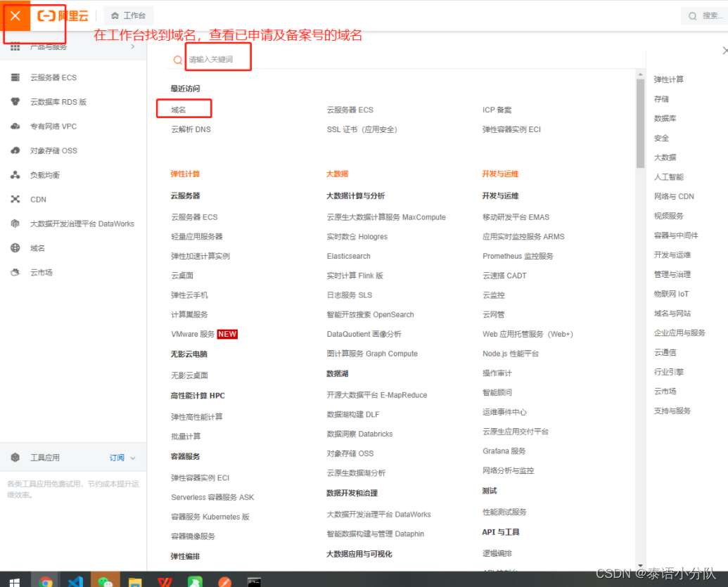
Task: Open 数据湖构建 DLF product
Action: pos(353,414)
